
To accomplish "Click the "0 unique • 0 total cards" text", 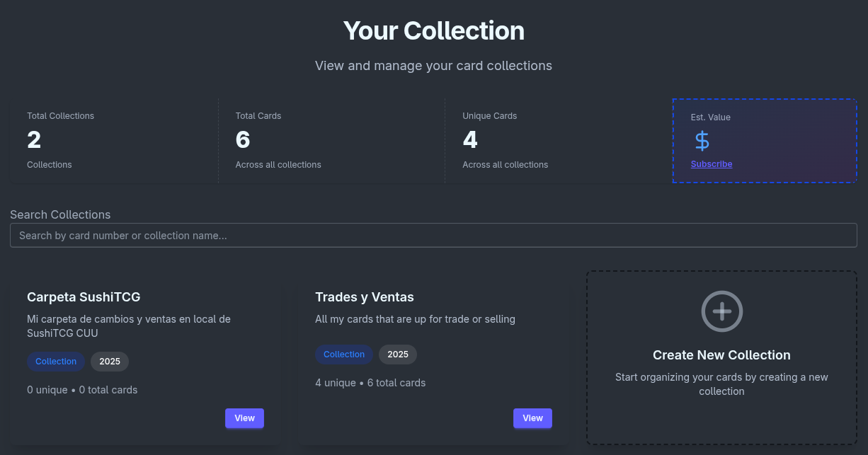I will (82, 390).
